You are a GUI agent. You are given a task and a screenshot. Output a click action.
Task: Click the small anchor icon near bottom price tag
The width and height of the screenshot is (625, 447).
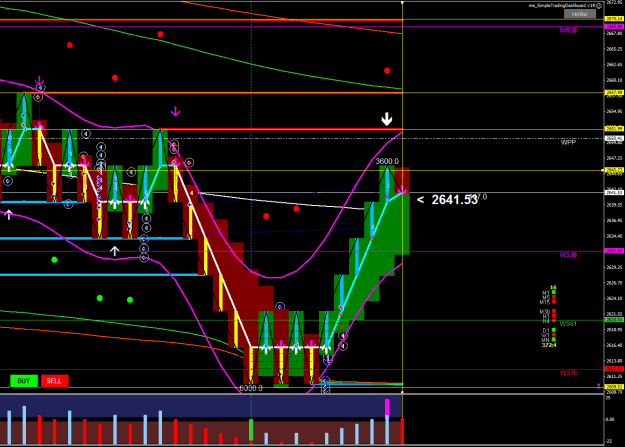pyautogui.click(x=599, y=386)
